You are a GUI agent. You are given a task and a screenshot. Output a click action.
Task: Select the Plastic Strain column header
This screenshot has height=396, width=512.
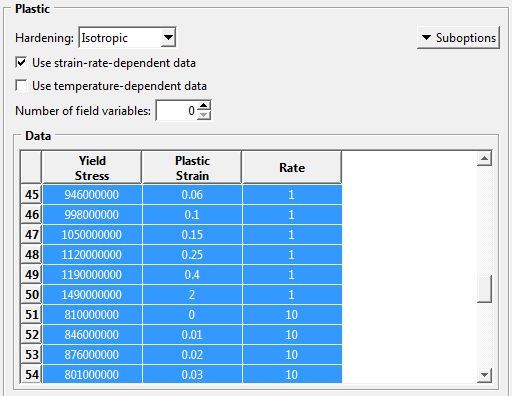(x=192, y=167)
